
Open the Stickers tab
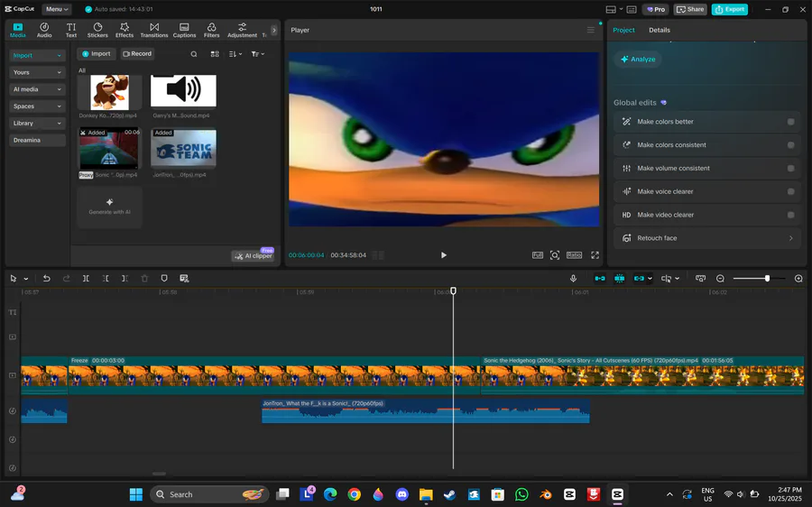(x=97, y=30)
